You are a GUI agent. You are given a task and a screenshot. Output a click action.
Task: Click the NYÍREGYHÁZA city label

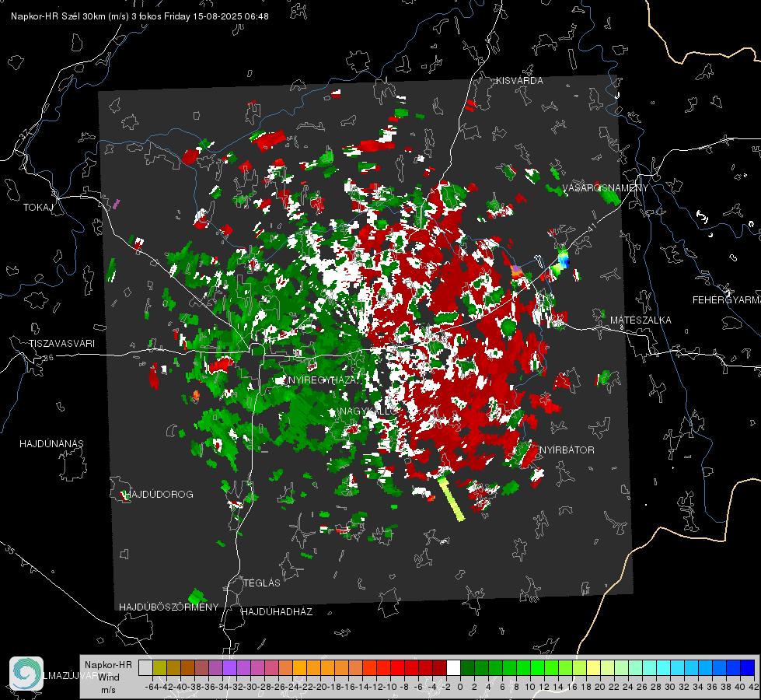tap(323, 380)
